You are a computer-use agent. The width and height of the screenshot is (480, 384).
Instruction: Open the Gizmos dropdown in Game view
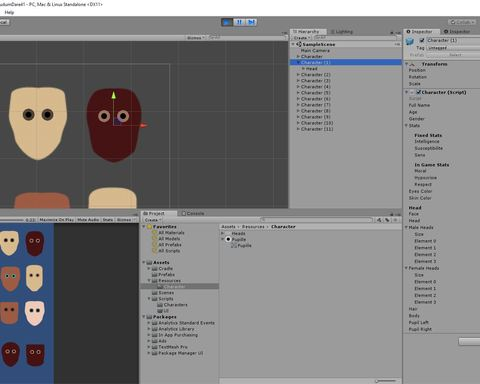click(x=125, y=220)
